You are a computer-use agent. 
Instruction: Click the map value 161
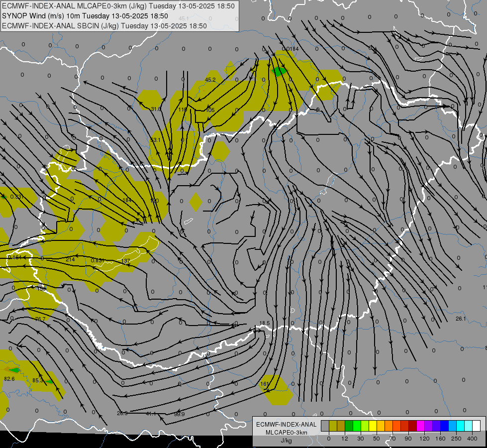coord(265,384)
